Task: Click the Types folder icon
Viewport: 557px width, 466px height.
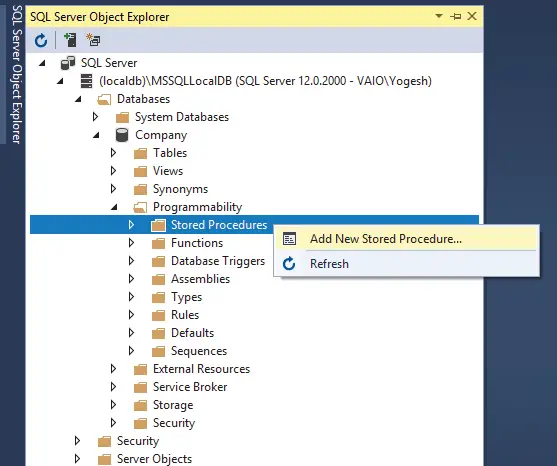Action: [x=158, y=297]
